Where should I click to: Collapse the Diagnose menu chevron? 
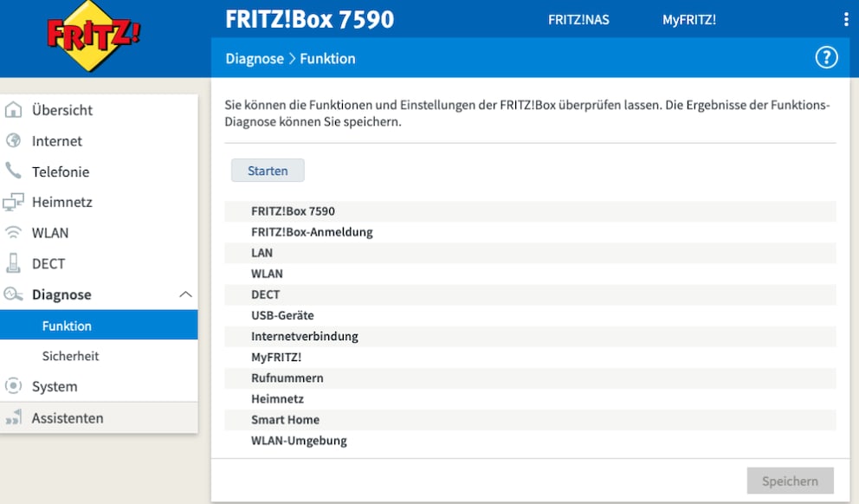click(x=185, y=294)
